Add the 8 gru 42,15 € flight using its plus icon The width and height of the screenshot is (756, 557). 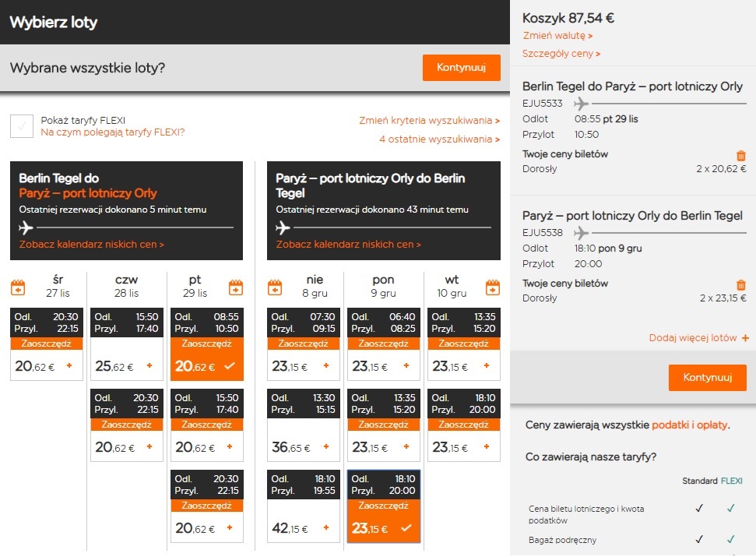(x=326, y=527)
